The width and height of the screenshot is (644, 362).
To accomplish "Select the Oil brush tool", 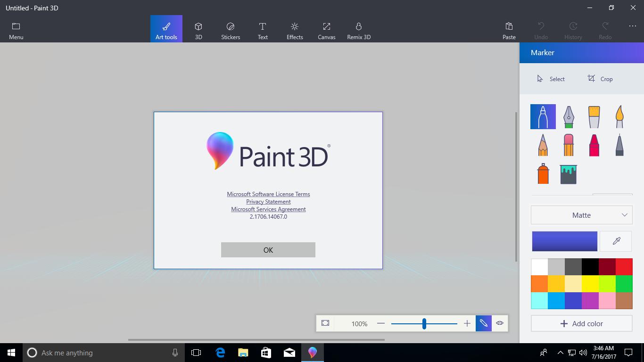I will pos(594,116).
